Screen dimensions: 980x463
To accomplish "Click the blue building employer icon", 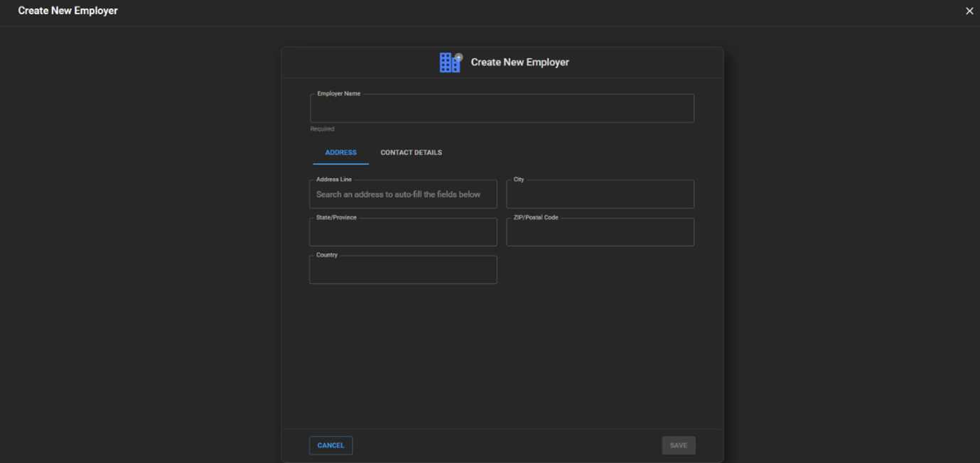I will point(451,62).
